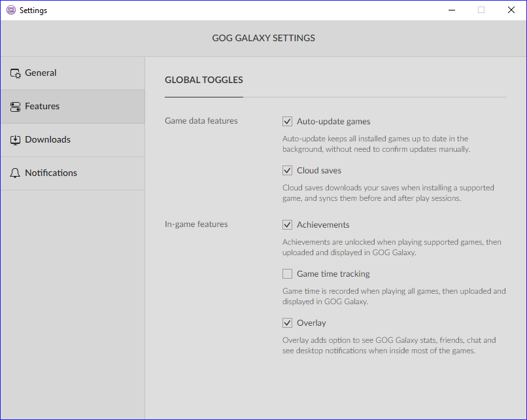Click the Game time description paragraph
The image size is (527, 420).
click(x=394, y=296)
